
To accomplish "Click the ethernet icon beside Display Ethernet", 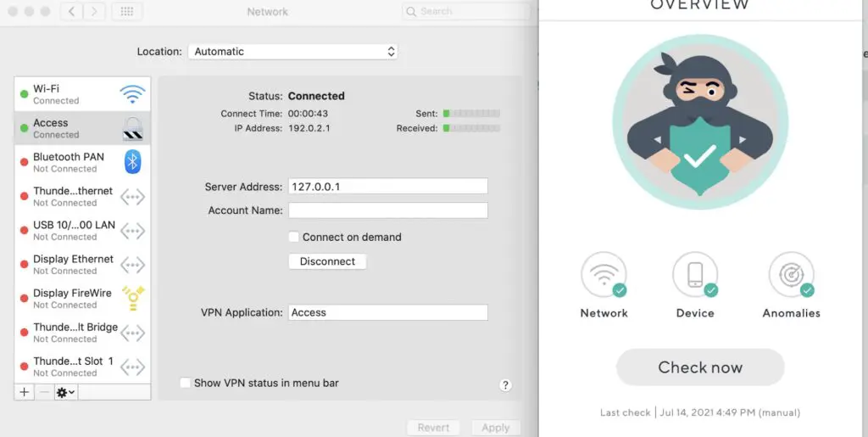I will (133, 265).
